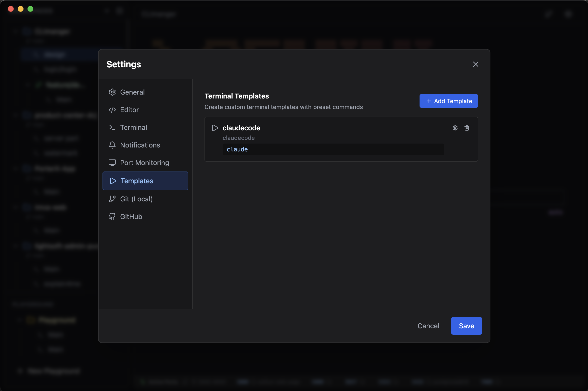588x391 pixels.
Task: Delete claudecode template with trash icon
Action: point(466,128)
